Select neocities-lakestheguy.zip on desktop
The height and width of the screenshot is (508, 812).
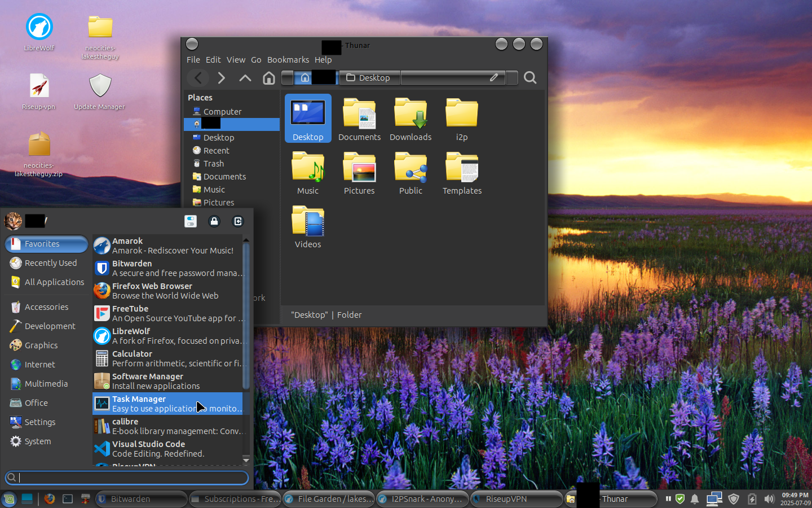coord(39,154)
